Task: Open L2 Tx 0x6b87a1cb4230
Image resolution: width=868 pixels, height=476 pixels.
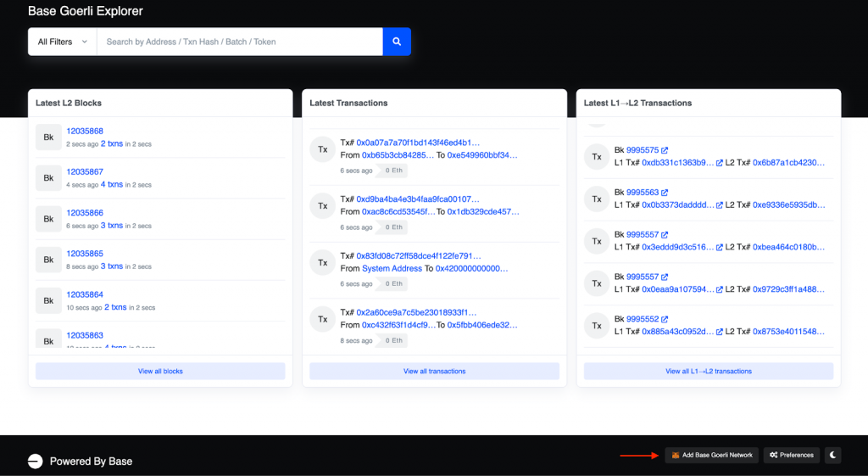Action: tap(789, 163)
